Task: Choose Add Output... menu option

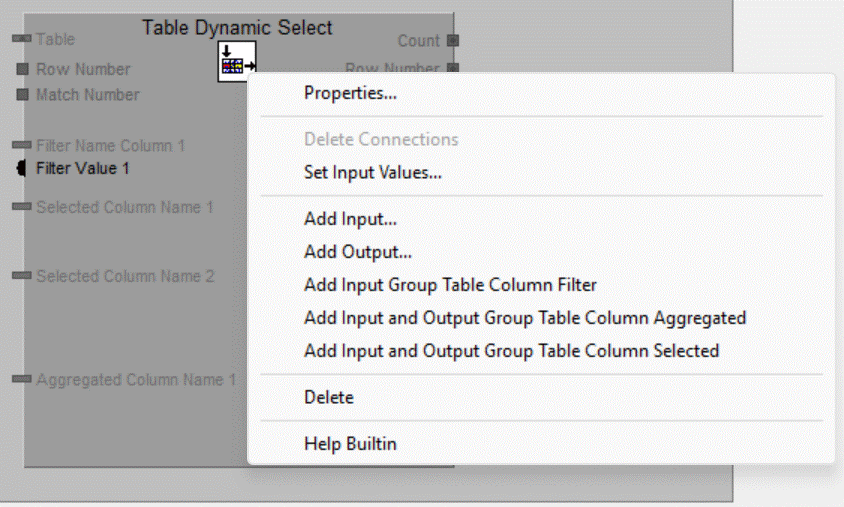Action: (x=357, y=252)
